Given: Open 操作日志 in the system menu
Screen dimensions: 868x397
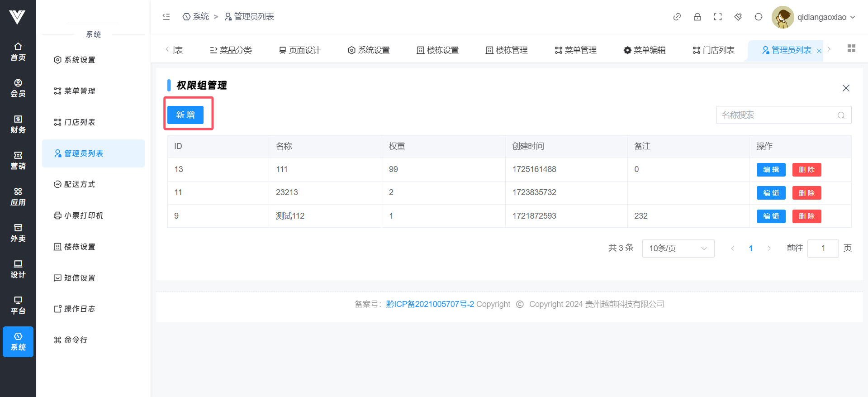Looking at the screenshot, I should (79, 309).
